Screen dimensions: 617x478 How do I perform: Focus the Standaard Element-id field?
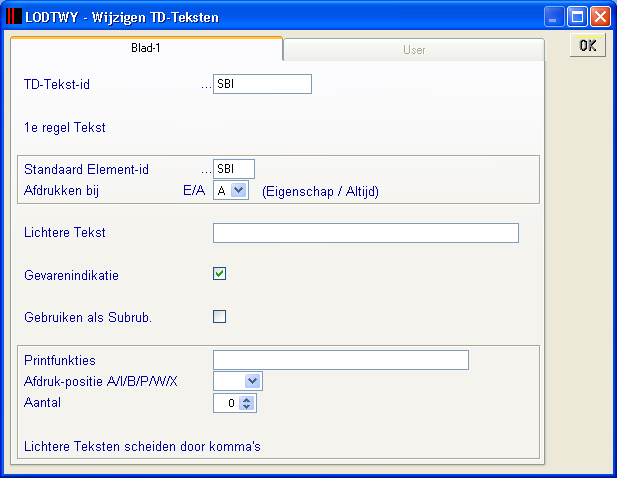click(x=234, y=169)
